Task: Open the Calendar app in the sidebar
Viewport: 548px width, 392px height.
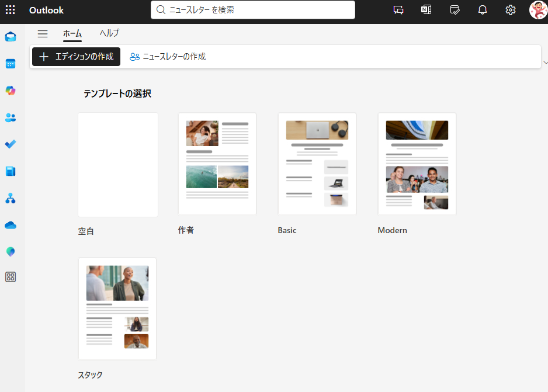Action: pos(11,64)
